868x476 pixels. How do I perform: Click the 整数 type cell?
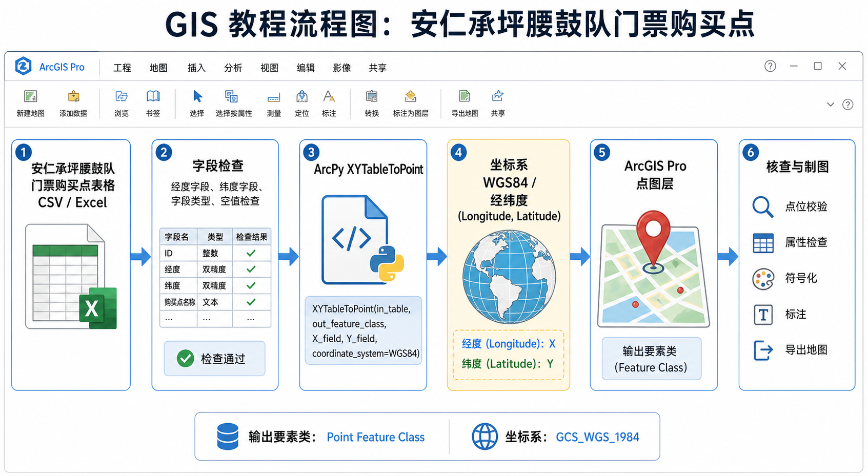click(x=215, y=253)
